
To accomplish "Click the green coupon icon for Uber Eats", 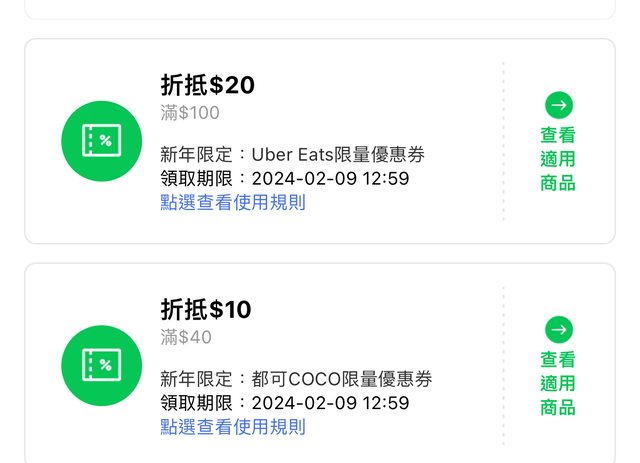I will point(102,141).
